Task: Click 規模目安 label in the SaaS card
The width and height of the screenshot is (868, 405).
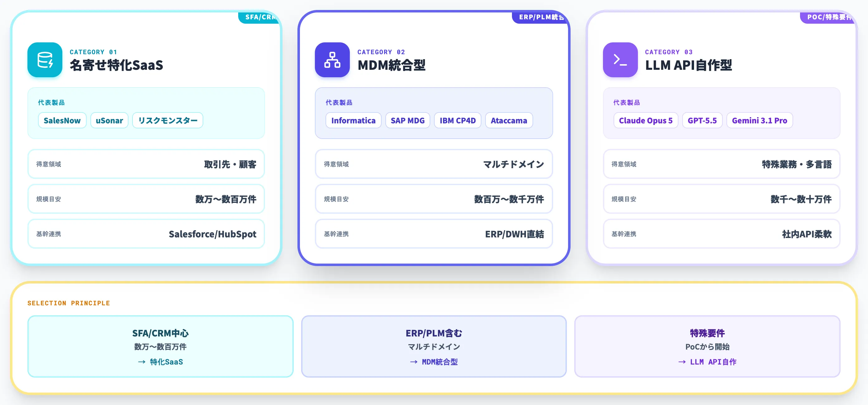Action: tap(49, 199)
